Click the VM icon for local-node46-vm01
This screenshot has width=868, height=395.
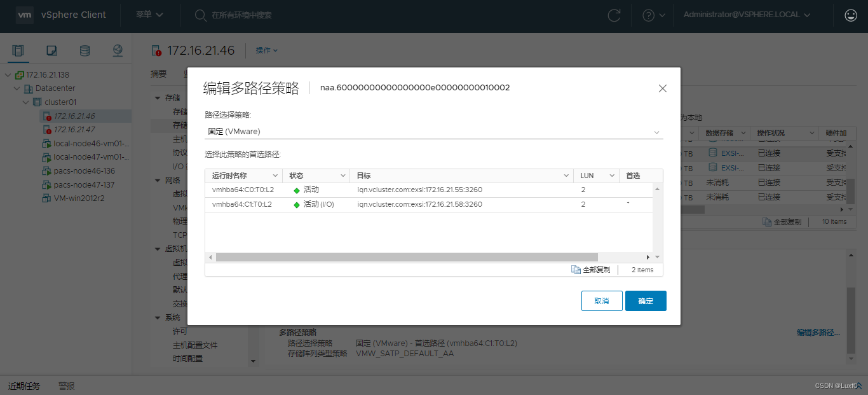(47, 144)
